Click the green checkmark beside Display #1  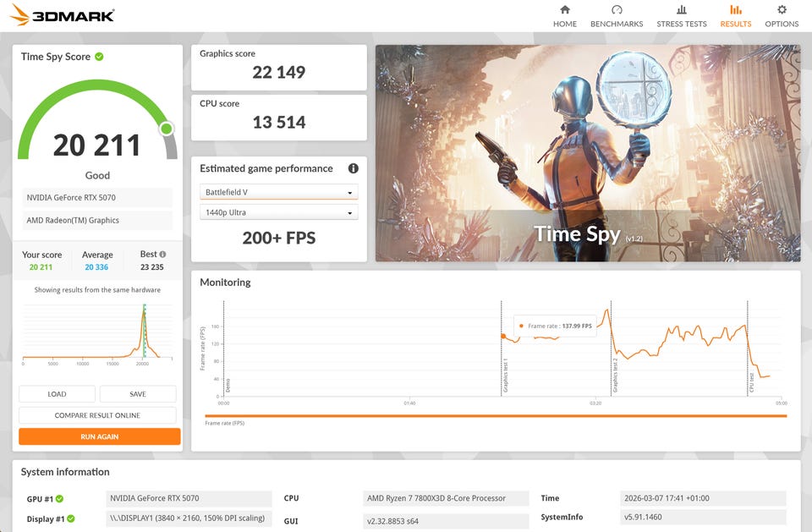pos(71,518)
